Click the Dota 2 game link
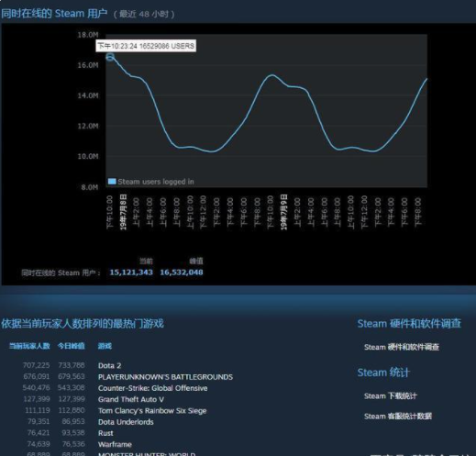The height and width of the screenshot is (456, 476). (x=109, y=365)
